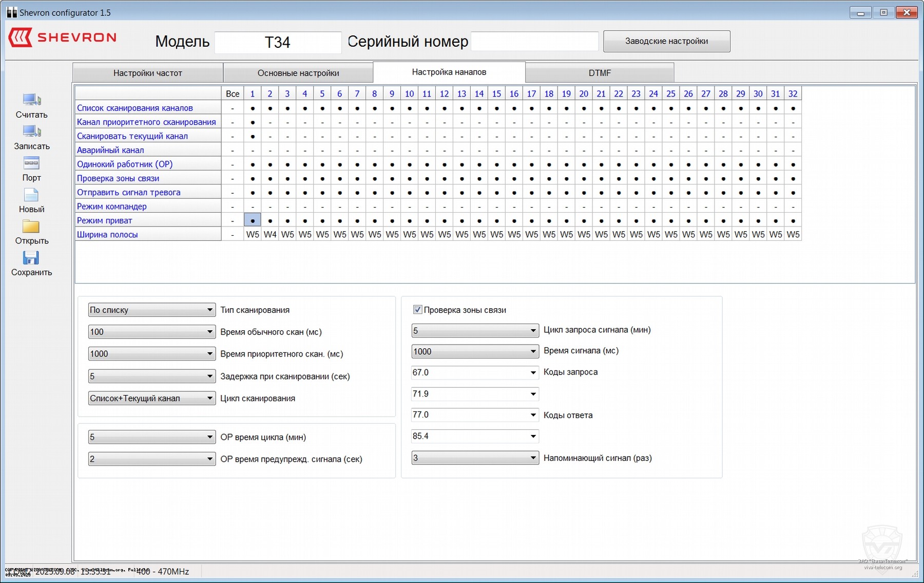Click the Серийный номер input field

[x=534, y=42]
